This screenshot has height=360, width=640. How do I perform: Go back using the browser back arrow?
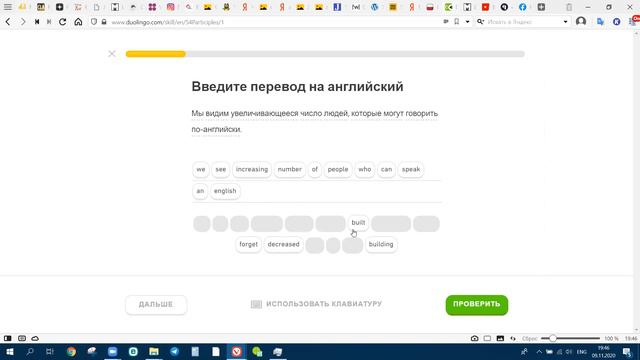(8, 22)
